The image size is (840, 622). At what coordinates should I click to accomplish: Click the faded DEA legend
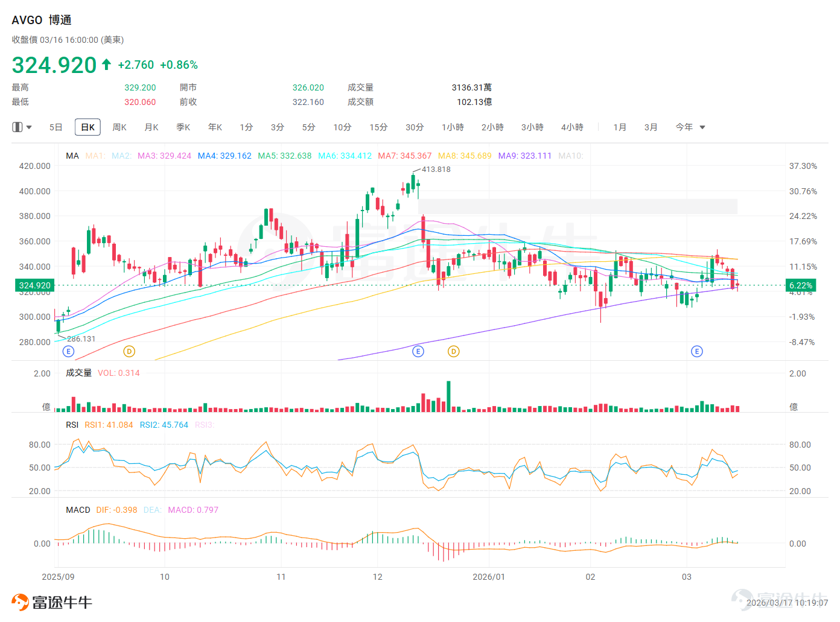[x=153, y=510]
